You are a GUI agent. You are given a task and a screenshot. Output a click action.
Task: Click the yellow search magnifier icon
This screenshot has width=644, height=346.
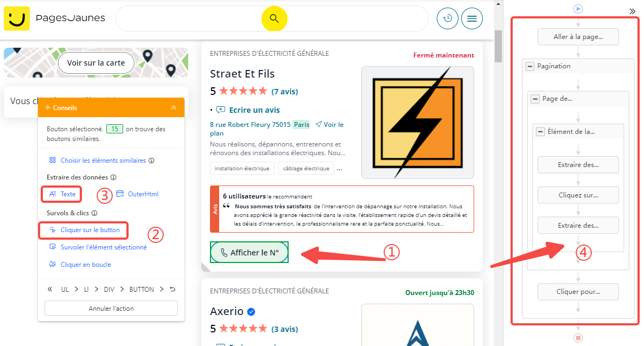click(x=275, y=18)
